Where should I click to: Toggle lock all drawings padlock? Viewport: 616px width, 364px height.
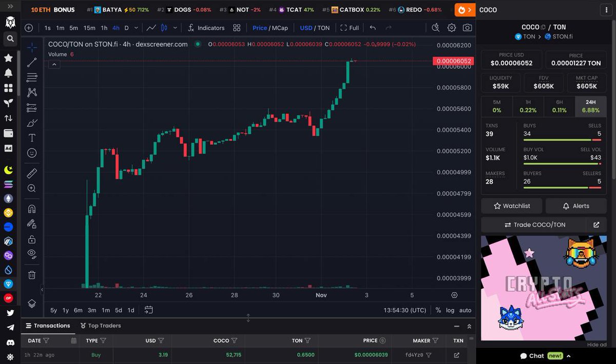(32, 239)
